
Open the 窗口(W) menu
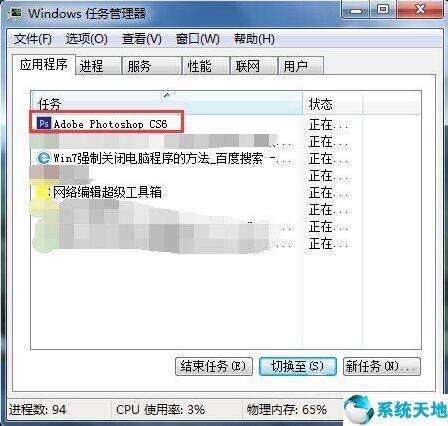(198, 39)
